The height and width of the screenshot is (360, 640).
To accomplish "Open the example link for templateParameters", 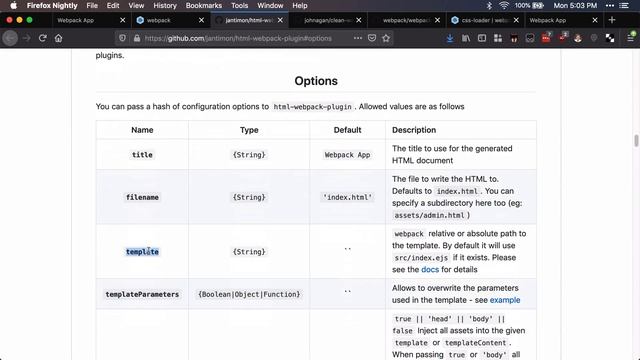I will 505,300.
